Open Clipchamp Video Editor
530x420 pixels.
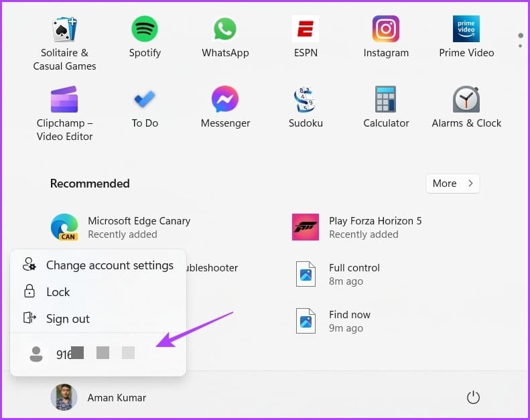(x=64, y=113)
